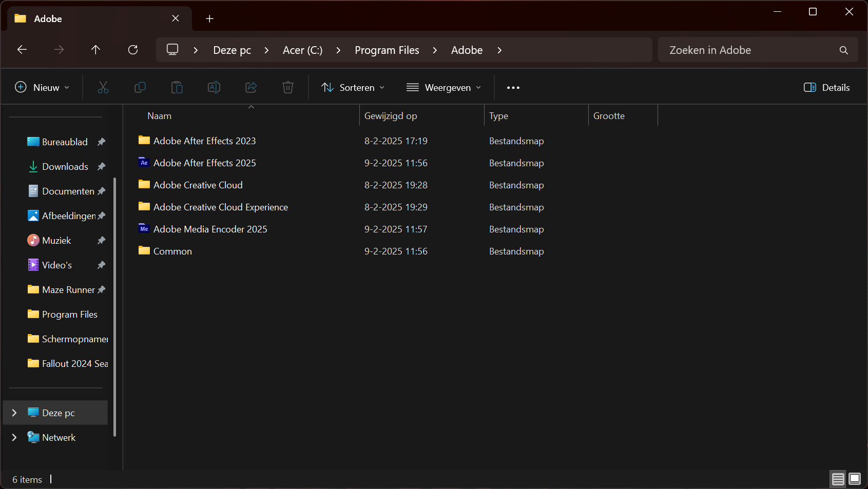
Task: Refresh the Adobe folder view
Action: (x=133, y=50)
